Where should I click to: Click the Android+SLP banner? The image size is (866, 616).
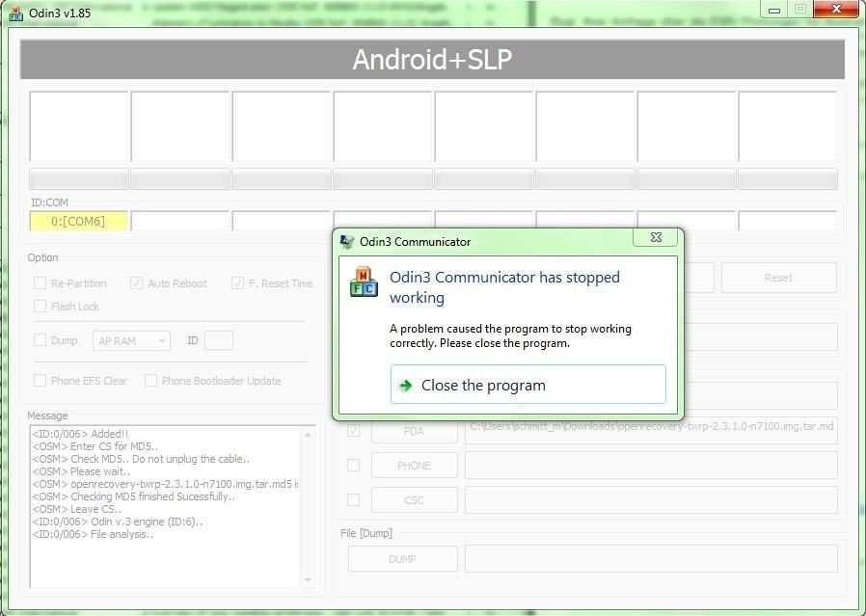click(x=432, y=59)
